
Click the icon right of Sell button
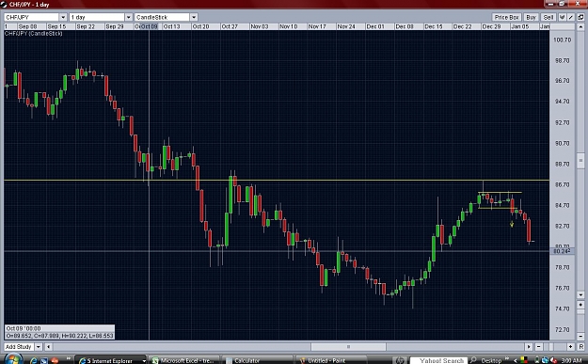(x=563, y=17)
